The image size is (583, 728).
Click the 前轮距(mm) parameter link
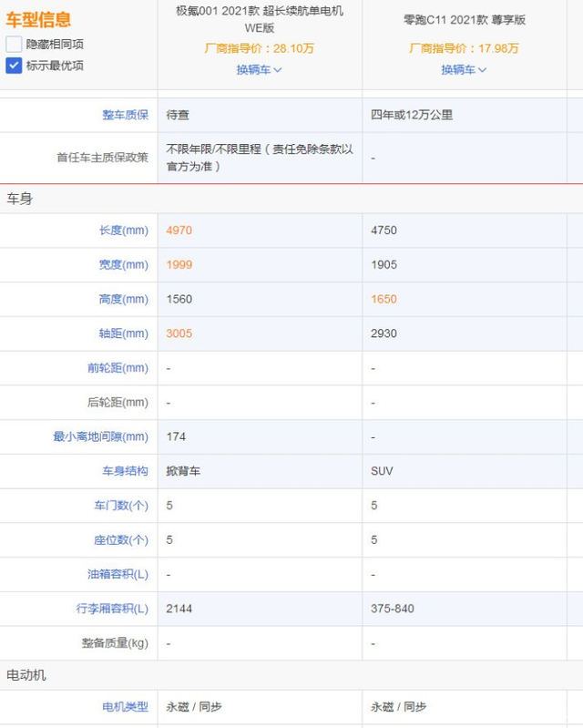118,368
